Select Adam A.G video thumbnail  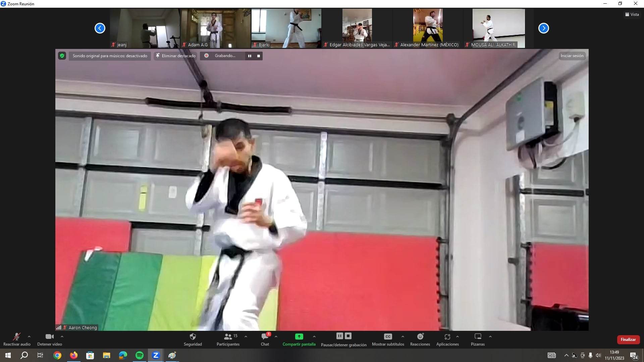(216, 28)
